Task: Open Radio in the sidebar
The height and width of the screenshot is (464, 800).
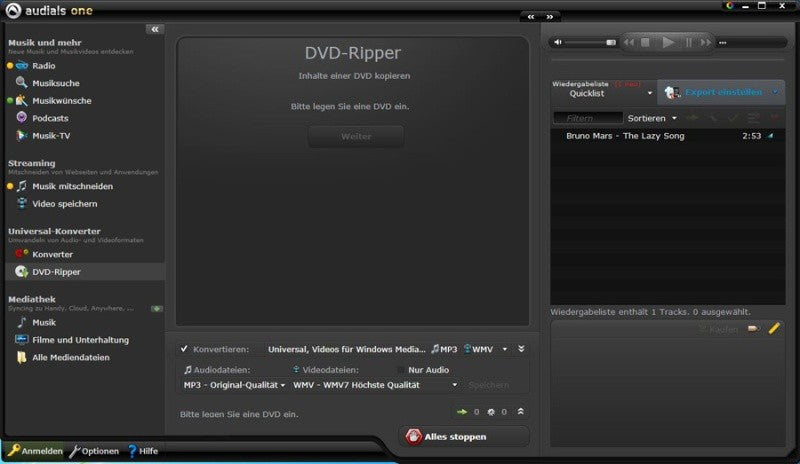Action: 43,66
